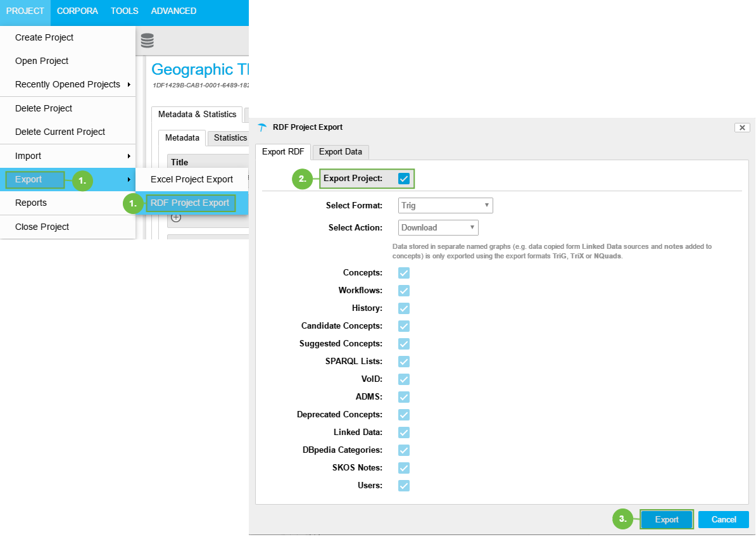
Task: Click the circled plus icon under Title
Action: [x=176, y=218]
